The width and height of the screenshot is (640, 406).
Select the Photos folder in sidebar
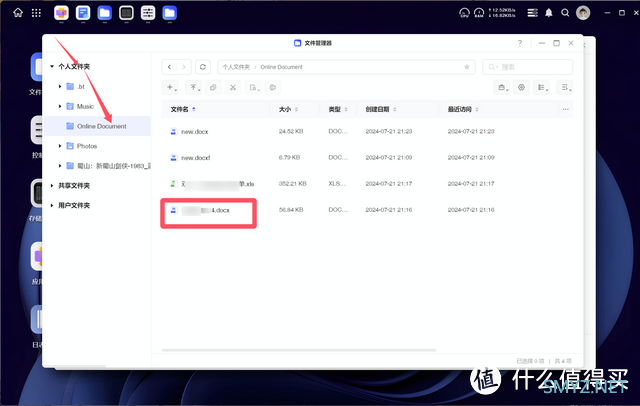pyautogui.click(x=82, y=146)
